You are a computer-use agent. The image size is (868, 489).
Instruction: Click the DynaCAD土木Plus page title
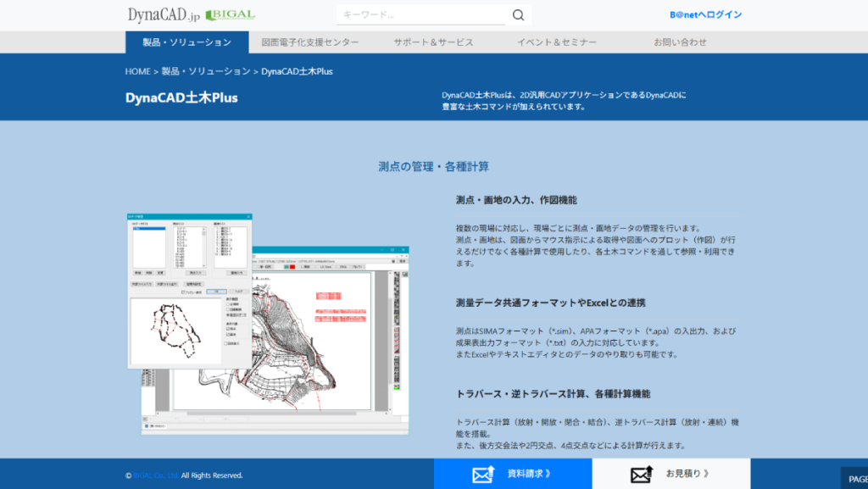pyautogui.click(x=181, y=98)
